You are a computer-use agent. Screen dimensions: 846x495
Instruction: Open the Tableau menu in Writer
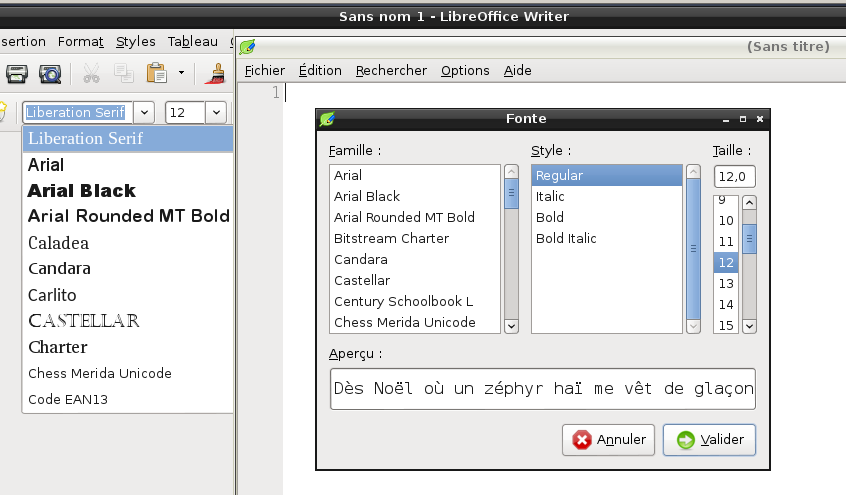point(193,42)
